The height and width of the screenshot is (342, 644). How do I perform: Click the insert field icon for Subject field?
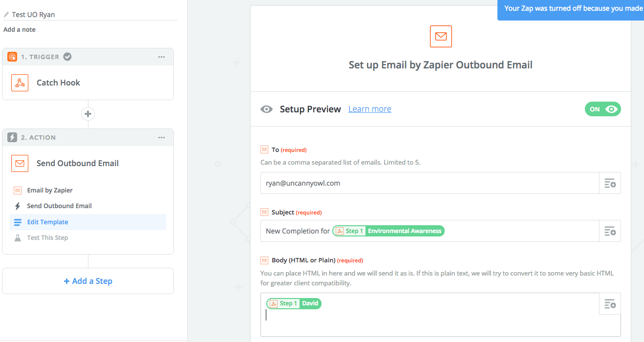click(610, 231)
